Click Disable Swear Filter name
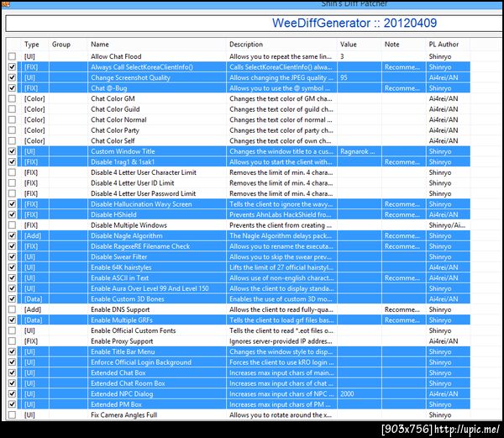Image resolution: width=504 pixels, height=438 pixels. (x=119, y=257)
